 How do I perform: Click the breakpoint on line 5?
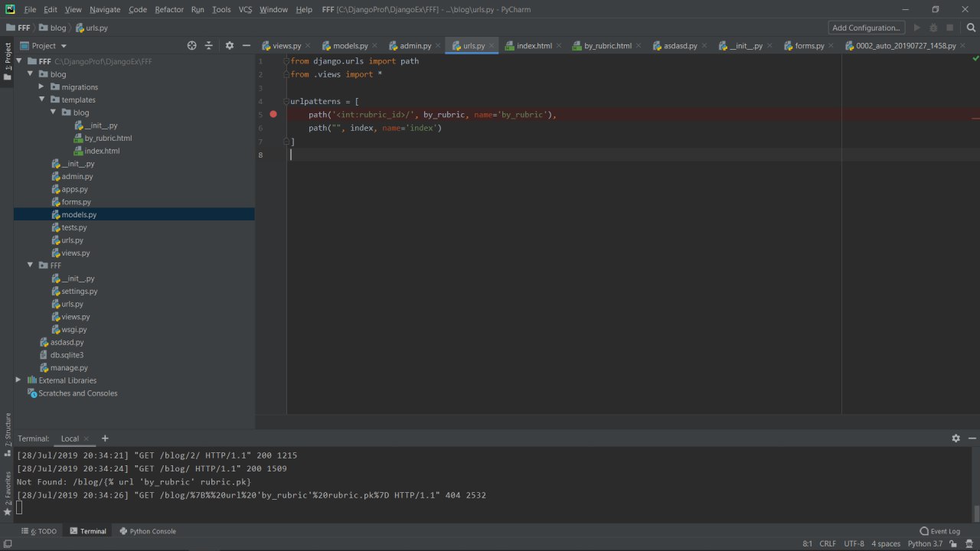[x=273, y=114]
